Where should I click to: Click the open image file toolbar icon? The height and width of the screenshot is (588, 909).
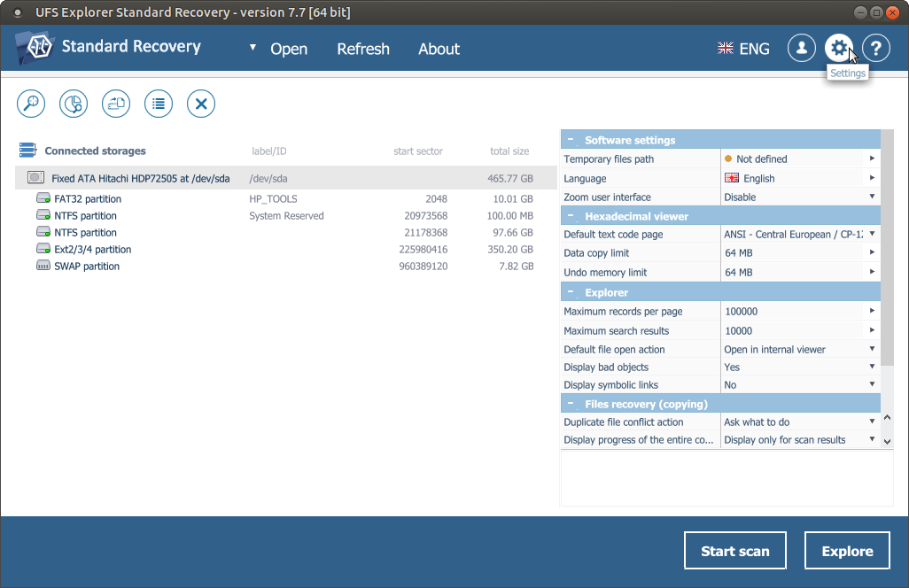[x=116, y=104]
